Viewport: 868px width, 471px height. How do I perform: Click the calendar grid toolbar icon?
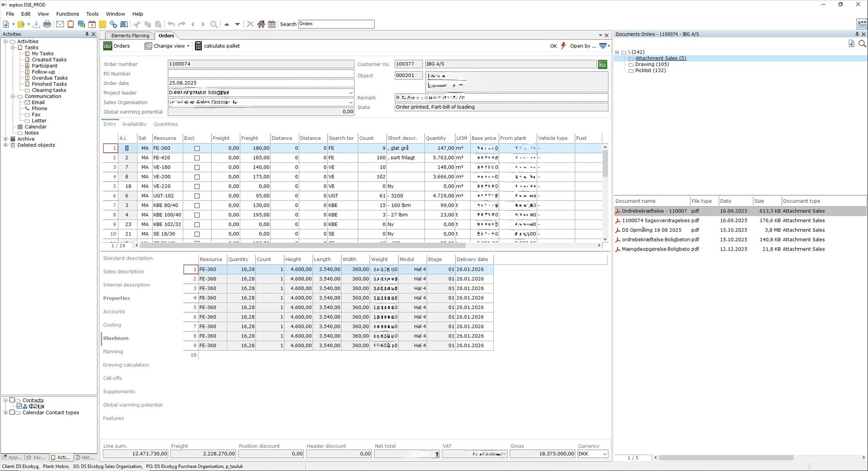click(x=272, y=24)
